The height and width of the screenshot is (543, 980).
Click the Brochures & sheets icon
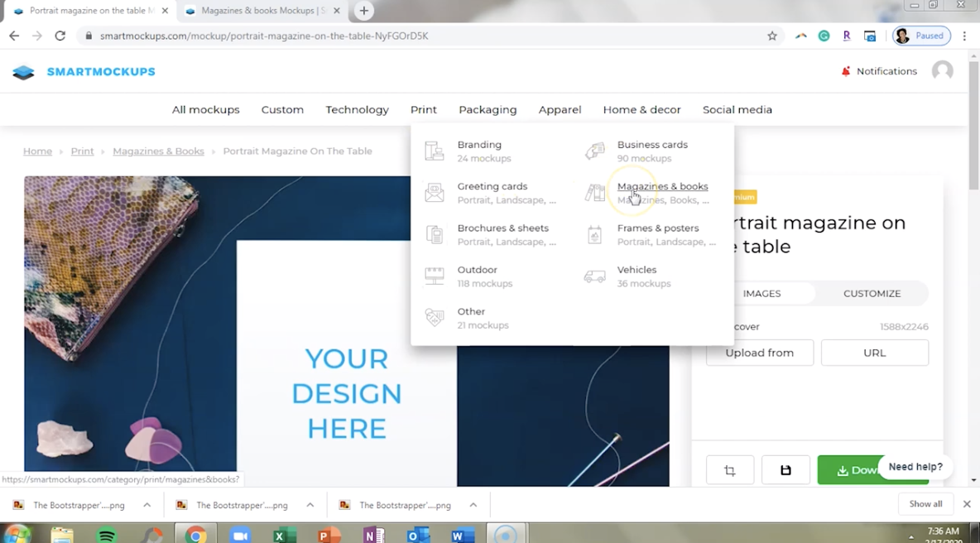434,234
